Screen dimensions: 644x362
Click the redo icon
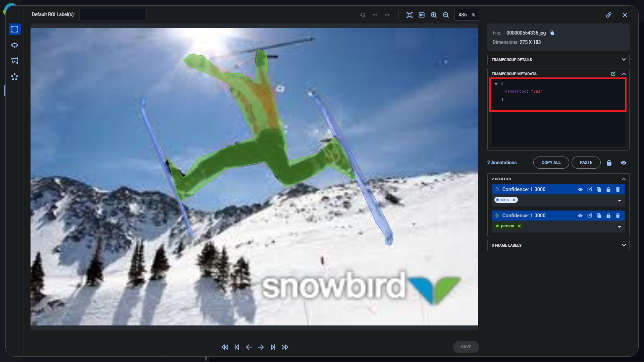pyautogui.click(x=387, y=15)
